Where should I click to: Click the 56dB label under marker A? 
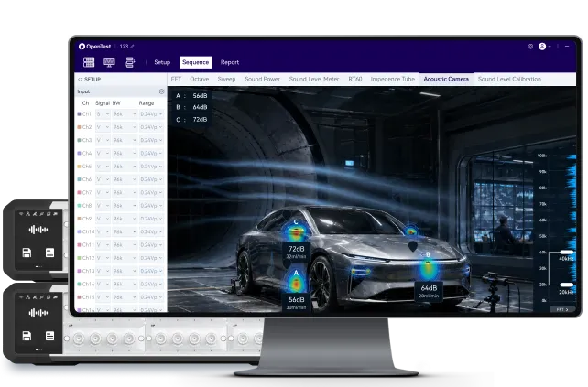(x=296, y=302)
